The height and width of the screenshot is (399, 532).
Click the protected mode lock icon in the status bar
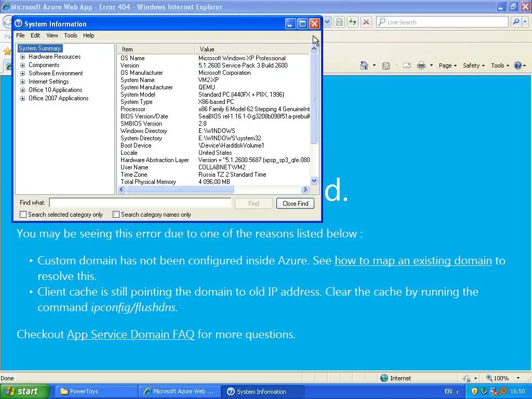pyautogui.click(x=467, y=378)
